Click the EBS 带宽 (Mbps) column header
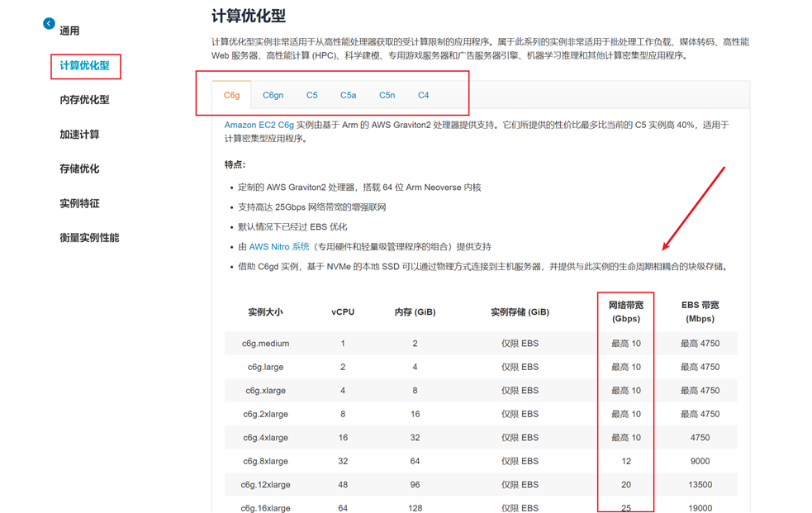812x513 pixels. (x=699, y=311)
